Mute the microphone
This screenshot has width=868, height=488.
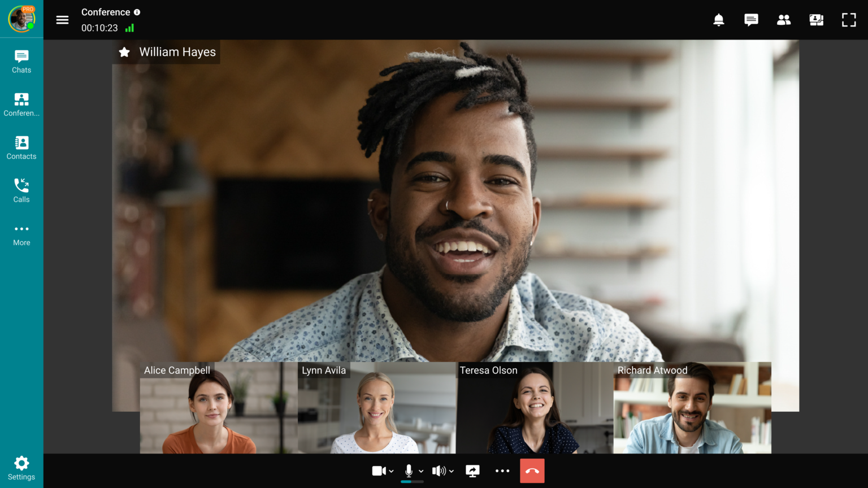click(x=409, y=470)
